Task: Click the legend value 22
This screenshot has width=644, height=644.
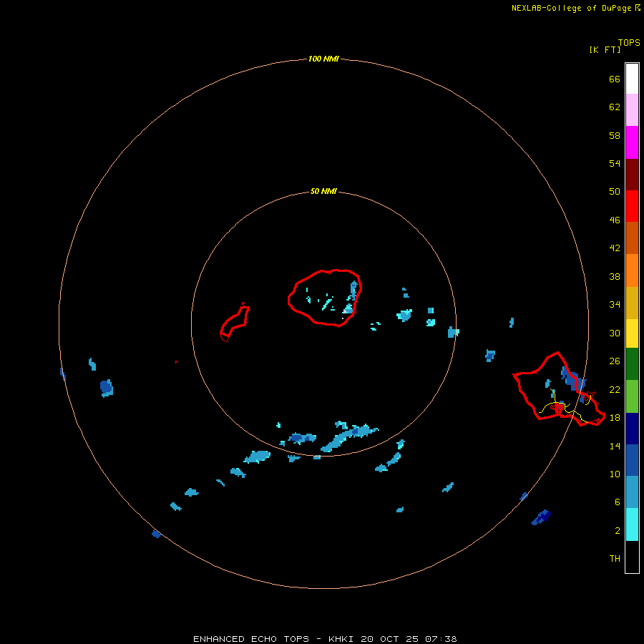Action: [x=615, y=389]
